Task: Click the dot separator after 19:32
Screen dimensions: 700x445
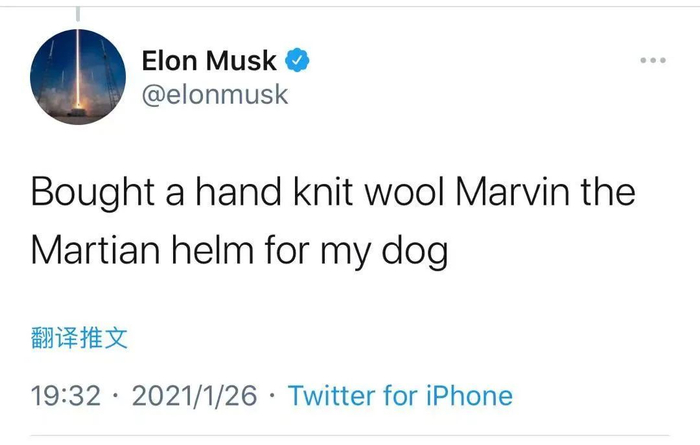Action: (x=116, y=396)
